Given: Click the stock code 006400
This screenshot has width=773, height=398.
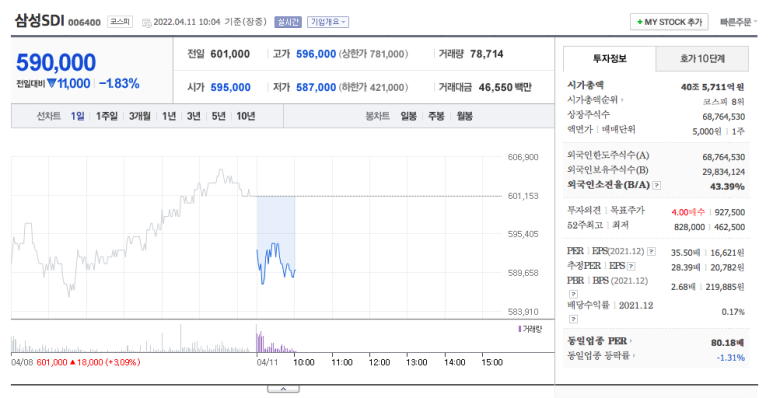Looking at the screenshot, I should 84,23.
